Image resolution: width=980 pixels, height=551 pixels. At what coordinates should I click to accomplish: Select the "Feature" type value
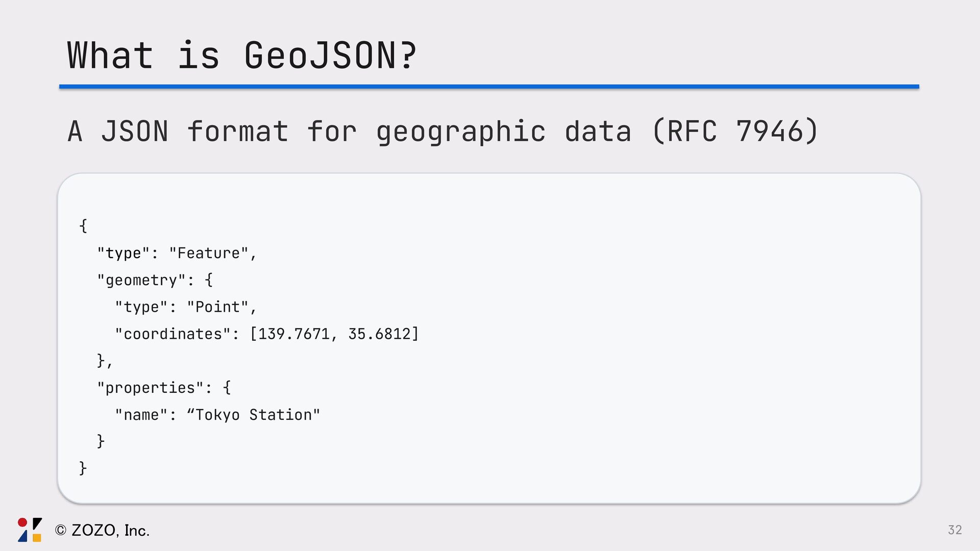209,253
